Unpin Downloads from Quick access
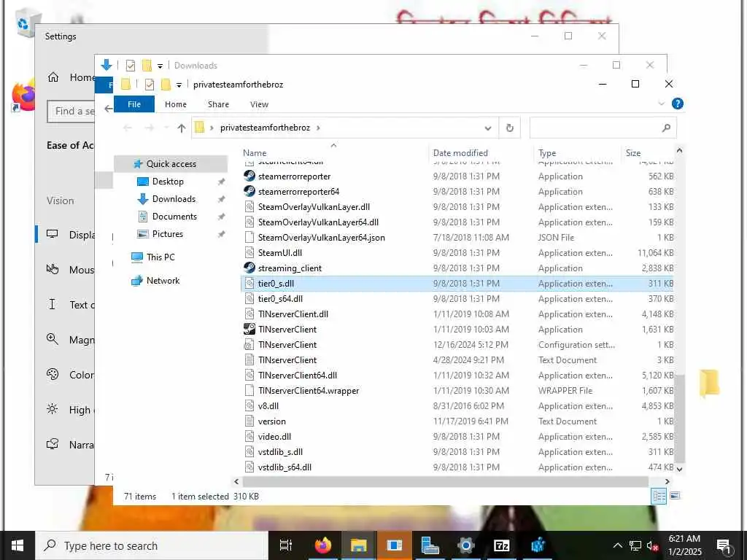This screenshot has height=560, width=747. click(221, 199)
